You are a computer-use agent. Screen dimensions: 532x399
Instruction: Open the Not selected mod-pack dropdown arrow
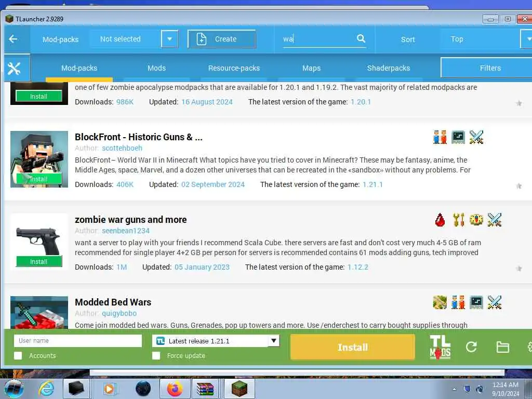170,39
